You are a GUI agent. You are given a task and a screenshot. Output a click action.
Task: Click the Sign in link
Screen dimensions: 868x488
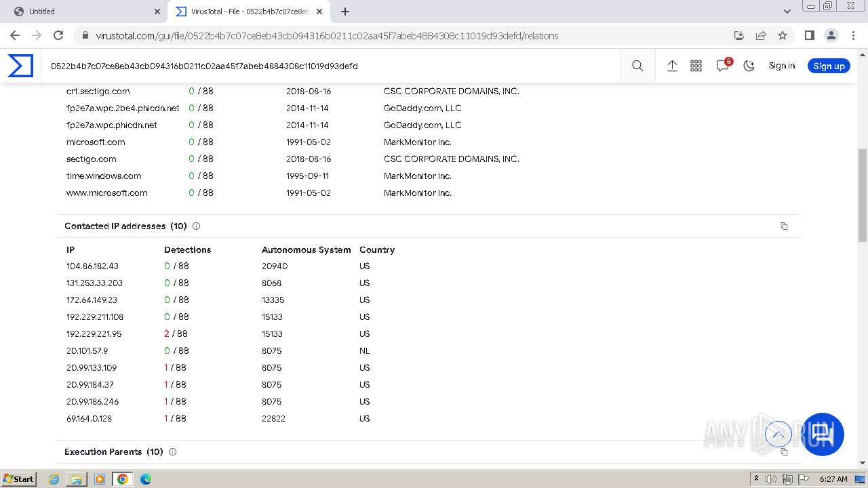(x=782, y=66)
